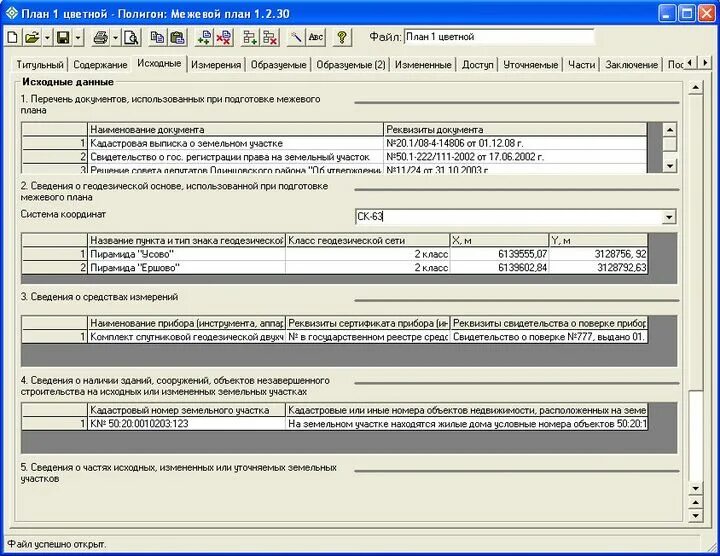Click the up arrow at the top of the main scrollbar

coord(696,88)
